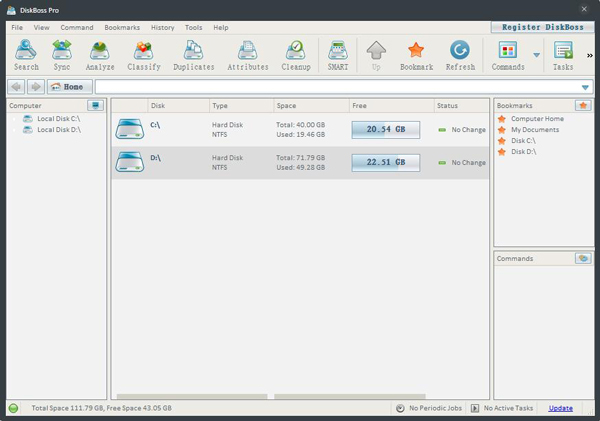Open Computer Home bookmark
Image resolution: width=600 pixels, height=421 pixels.
coord(537,119)
